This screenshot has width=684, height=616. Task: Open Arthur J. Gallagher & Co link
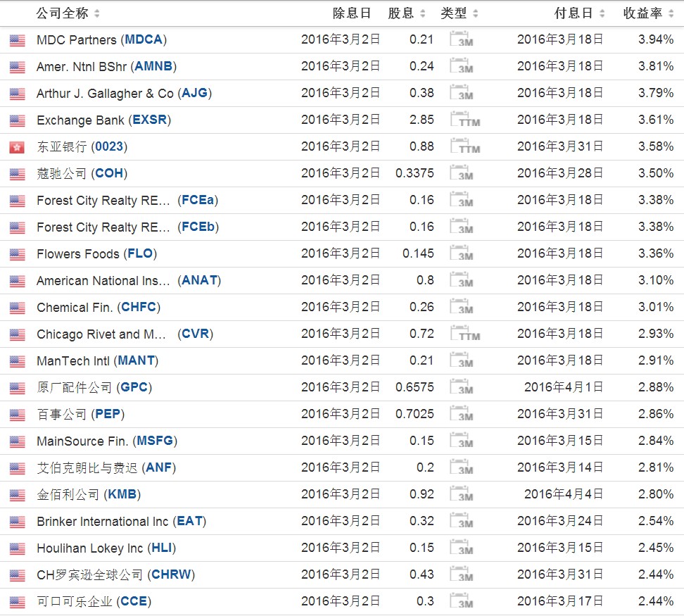click(x=105, y=94)
